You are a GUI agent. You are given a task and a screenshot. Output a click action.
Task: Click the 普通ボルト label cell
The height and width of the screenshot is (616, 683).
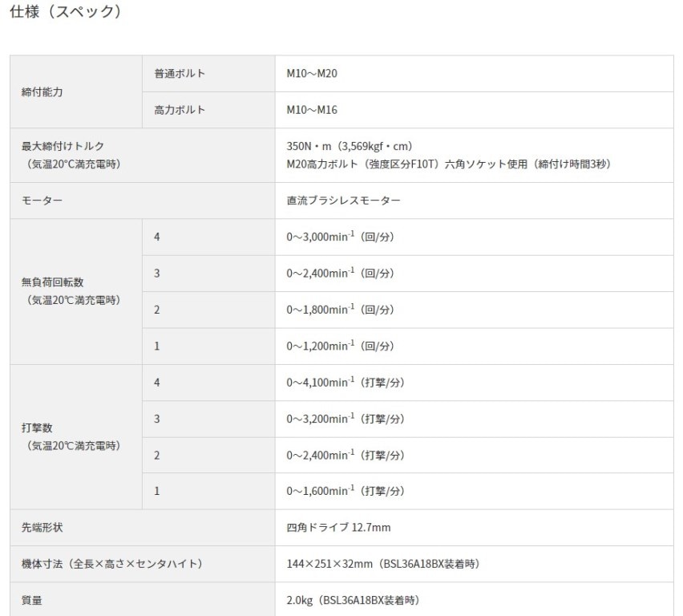tap(180, 74)
